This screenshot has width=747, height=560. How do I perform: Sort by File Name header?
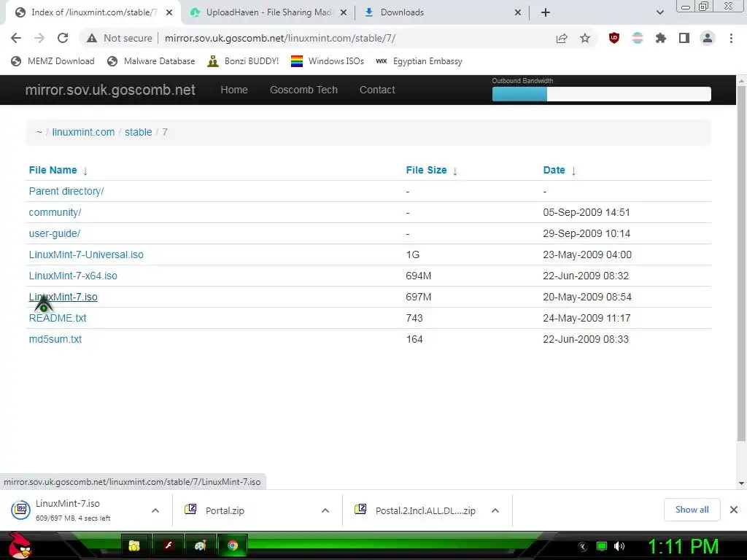(53, 171)
